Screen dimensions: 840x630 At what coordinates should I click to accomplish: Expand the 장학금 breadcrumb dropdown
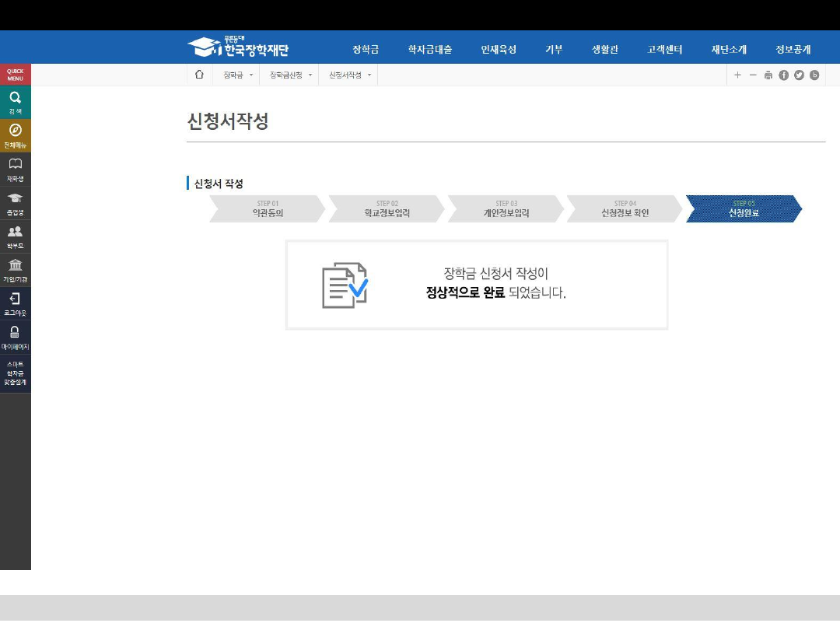click(x=237, y=75)
